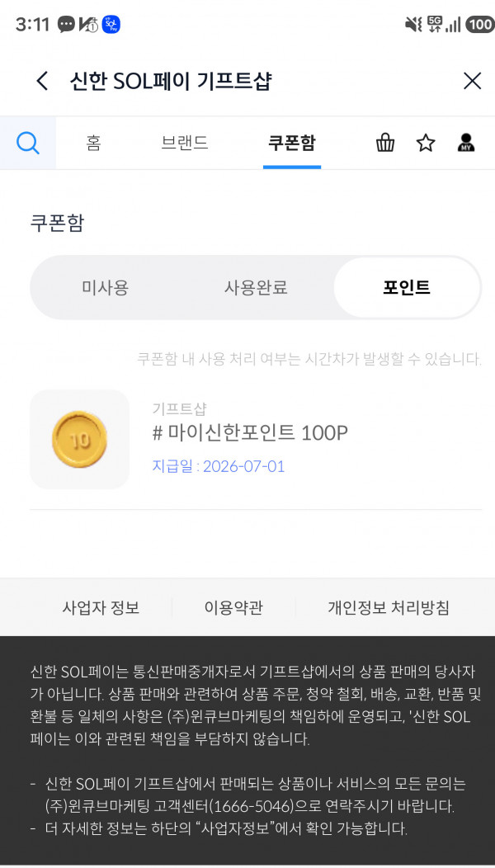Tap the back arrow beside 신한 SOL페이 기프트샵
The image size is (495, 868).
coord(42,81)
